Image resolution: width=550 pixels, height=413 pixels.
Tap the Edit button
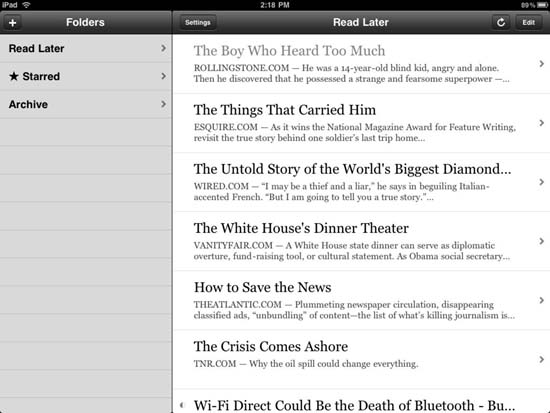click(529, 22)
